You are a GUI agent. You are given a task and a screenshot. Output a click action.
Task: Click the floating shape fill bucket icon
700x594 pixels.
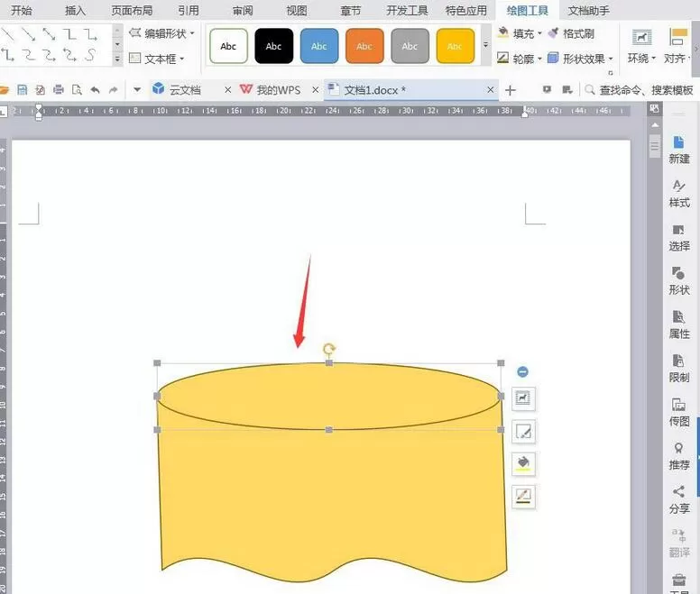coord(523,464)
